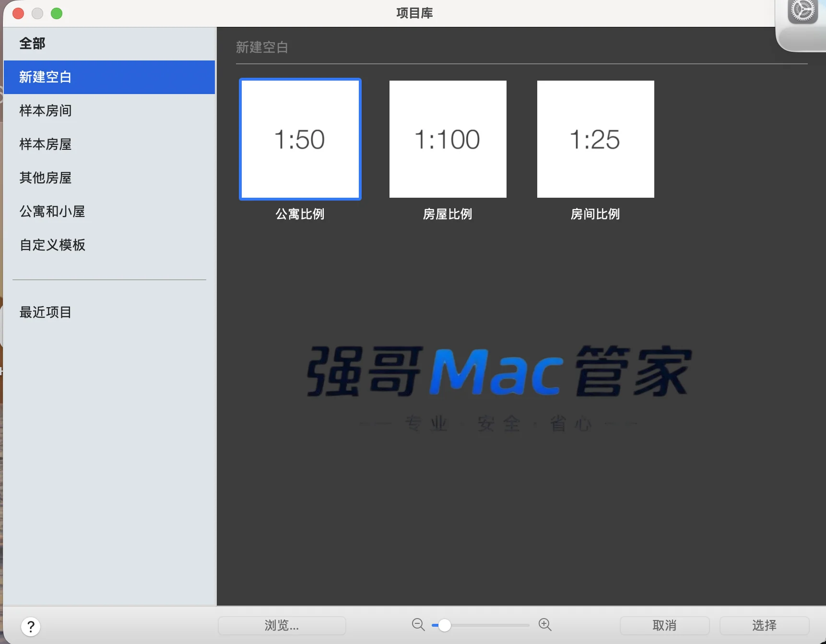Switch to 样本房屋 category

tap(109, 144)
